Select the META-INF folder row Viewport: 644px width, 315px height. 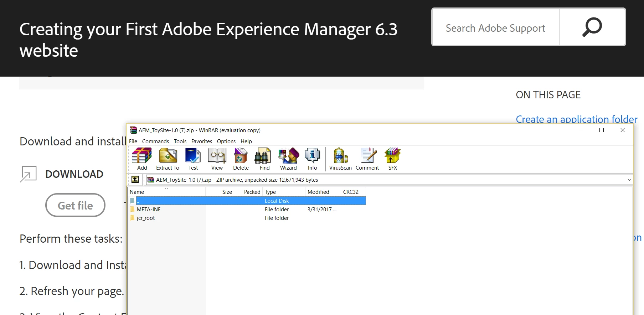click(247, 209)
